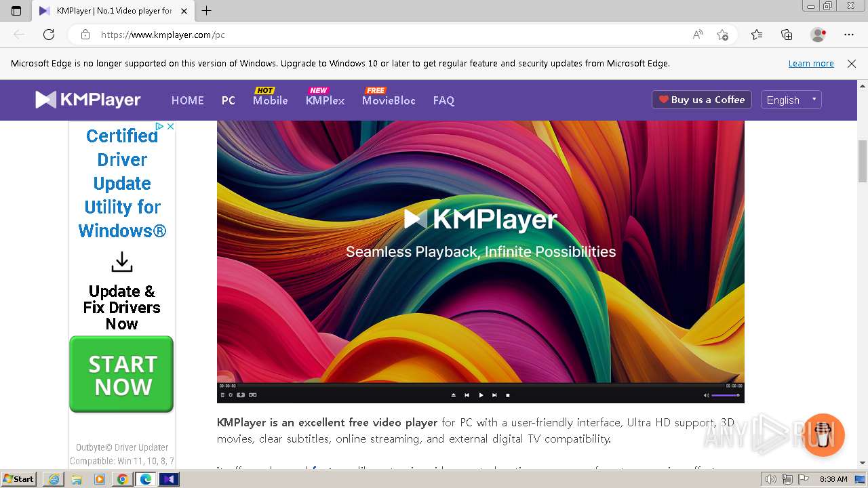The height and width of the screenshot is (488, 868).
Task: Open a new browser tab
Action: (x=207, y=11)
